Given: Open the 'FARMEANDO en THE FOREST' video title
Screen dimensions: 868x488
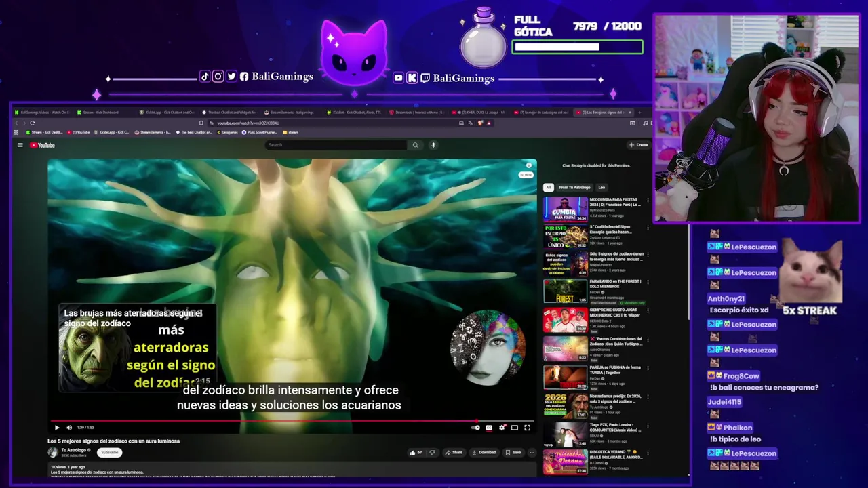Looking at the screenshot, I should coord(614,283).
